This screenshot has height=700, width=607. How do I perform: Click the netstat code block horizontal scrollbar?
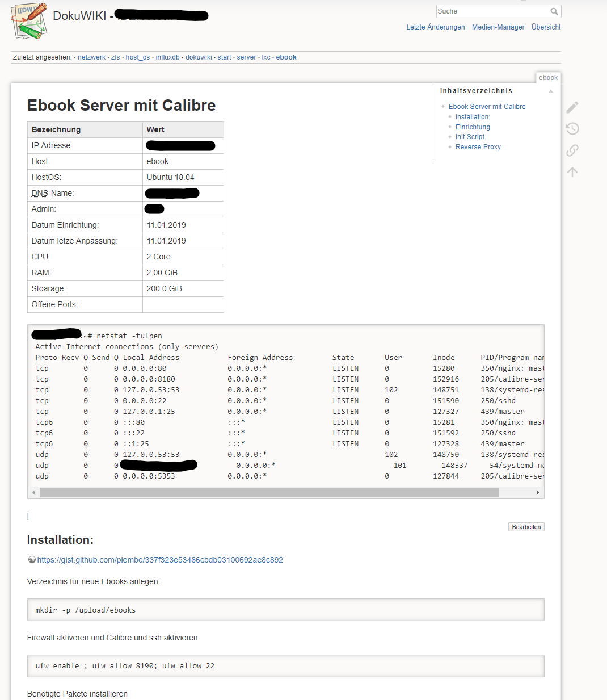269,492
